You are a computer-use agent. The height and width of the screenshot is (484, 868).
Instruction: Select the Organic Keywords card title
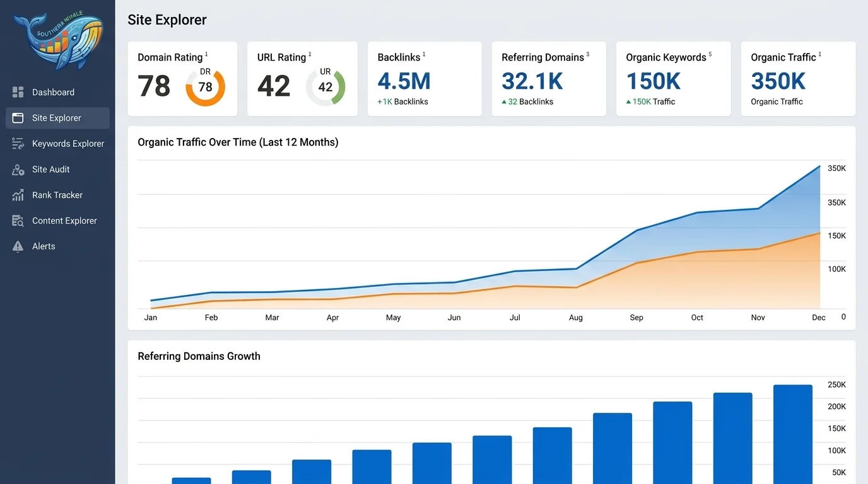point(666,57)
